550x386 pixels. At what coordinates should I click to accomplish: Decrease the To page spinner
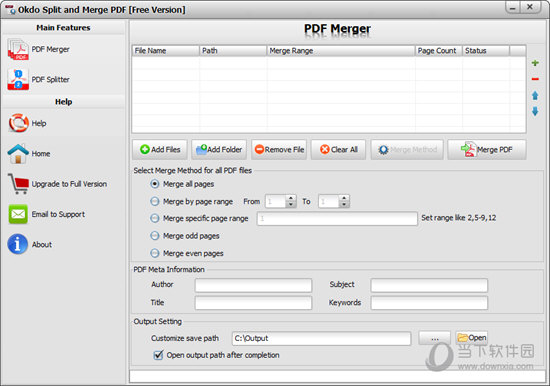(x=344, y=205)
